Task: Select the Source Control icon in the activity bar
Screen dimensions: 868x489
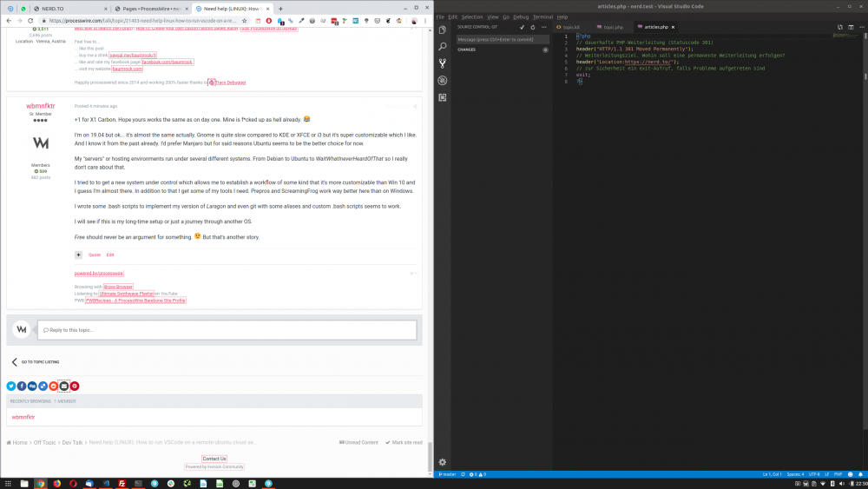Action: [x=443, y=63]
